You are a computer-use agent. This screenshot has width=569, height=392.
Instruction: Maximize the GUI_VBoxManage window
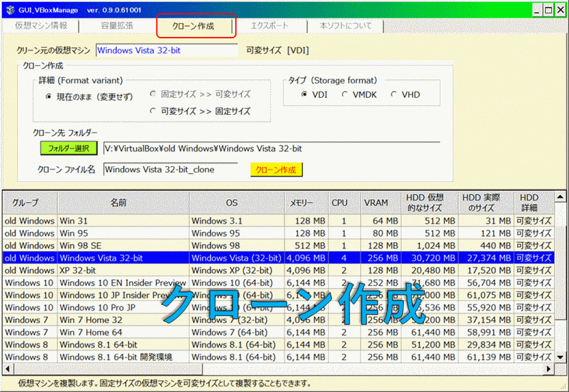point(548,10)
